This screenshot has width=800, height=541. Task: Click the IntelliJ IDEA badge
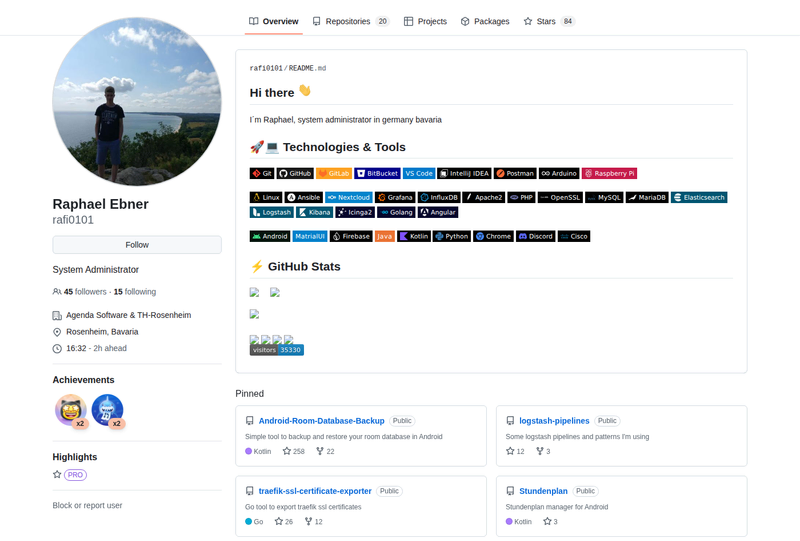(464, 174)
